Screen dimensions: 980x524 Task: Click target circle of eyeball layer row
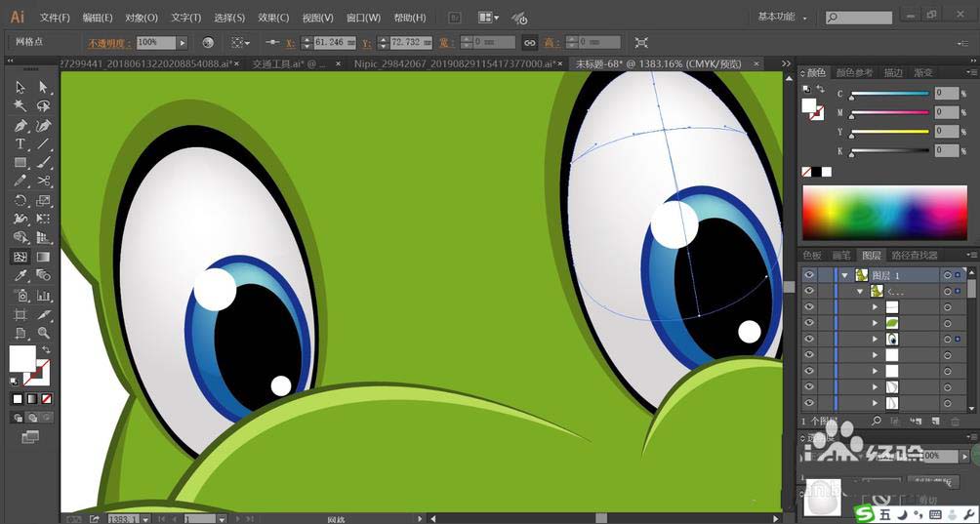pos(948,340)
